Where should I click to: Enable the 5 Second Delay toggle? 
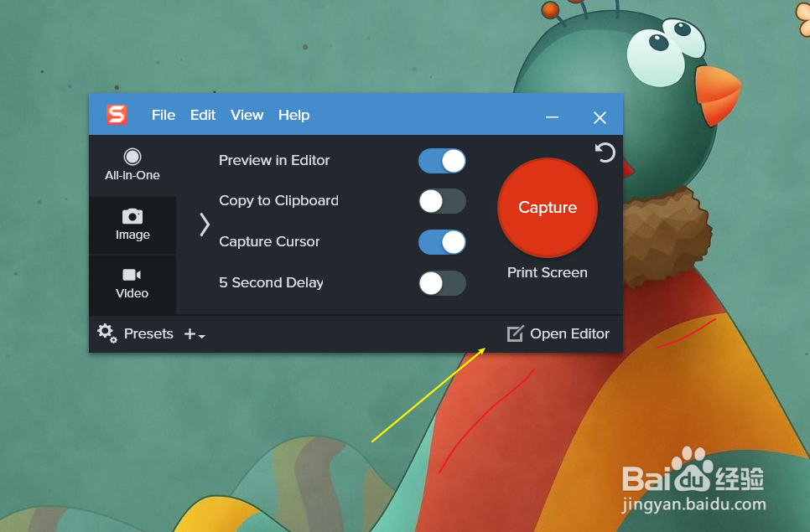442,283
